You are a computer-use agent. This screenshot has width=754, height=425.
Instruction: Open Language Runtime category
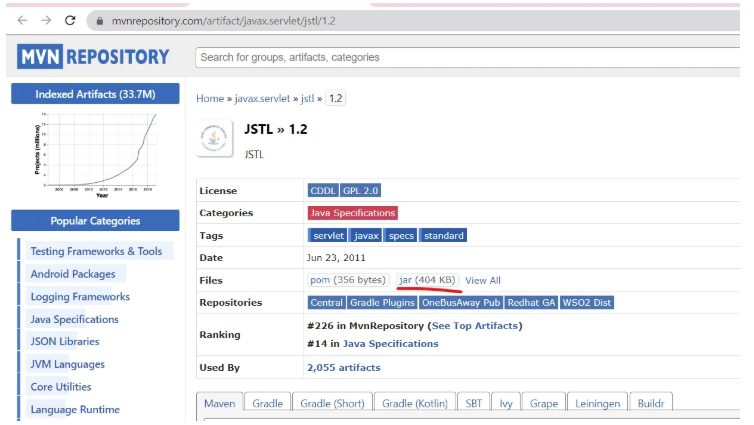(75, 410)
